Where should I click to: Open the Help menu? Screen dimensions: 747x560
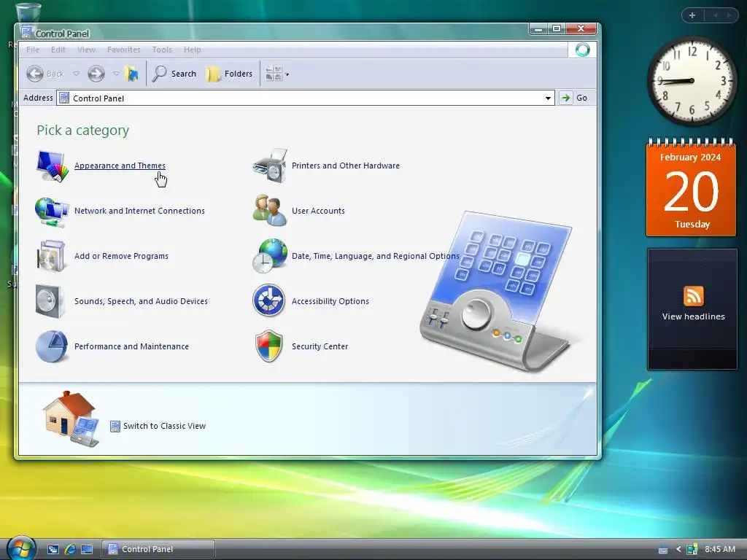pos(193,50)
